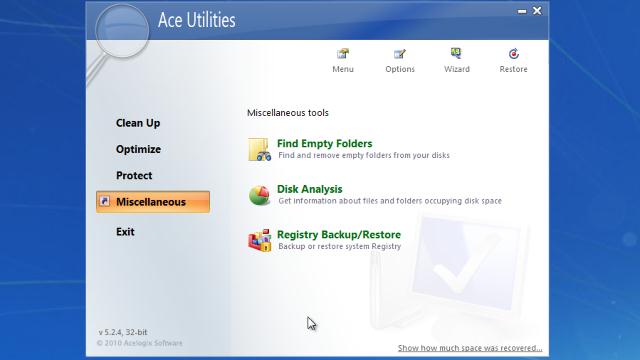640x360 pixels.
Task: Click the 'Ace Utilities' window title
Action: click(197, 20)
